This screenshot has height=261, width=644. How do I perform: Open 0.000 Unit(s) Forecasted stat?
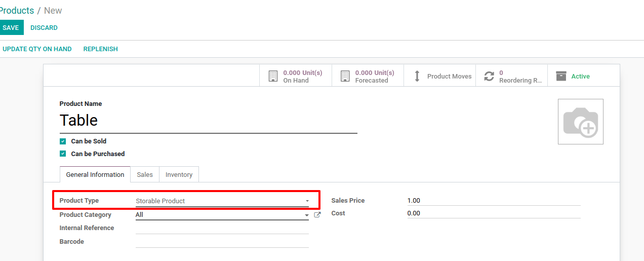[x=368, y=76]
